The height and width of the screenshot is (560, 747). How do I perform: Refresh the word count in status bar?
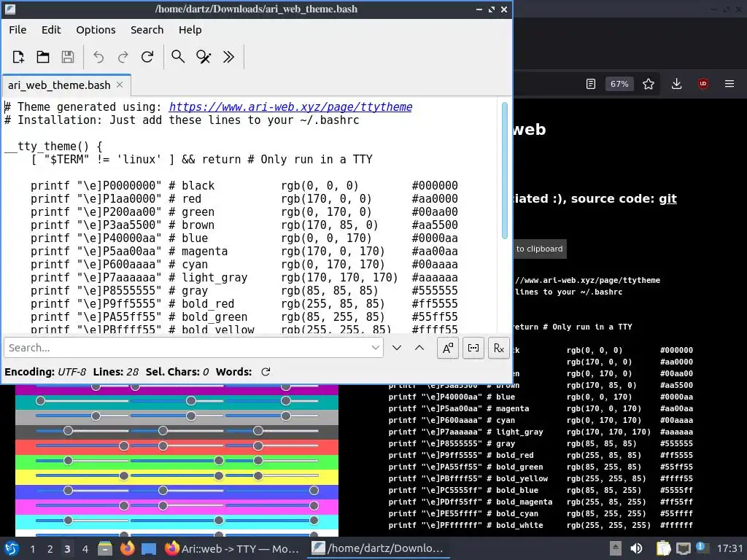(x=266, y=372)
